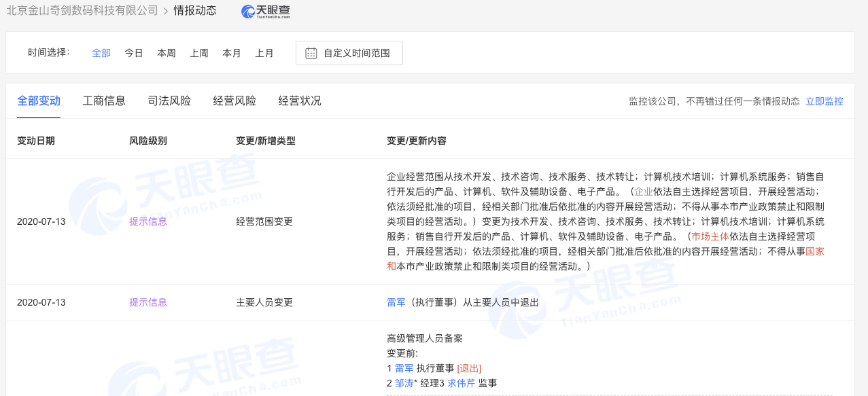Screen dimensions: 868x396
Task: Open 雷军 link under 变更前 list
Action: click(x=404, y=368)
